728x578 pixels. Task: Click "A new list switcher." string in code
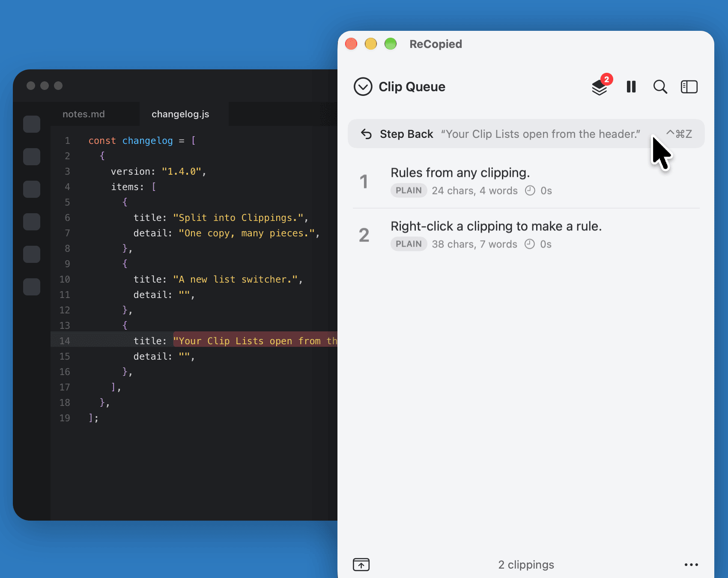click(236, 280)
